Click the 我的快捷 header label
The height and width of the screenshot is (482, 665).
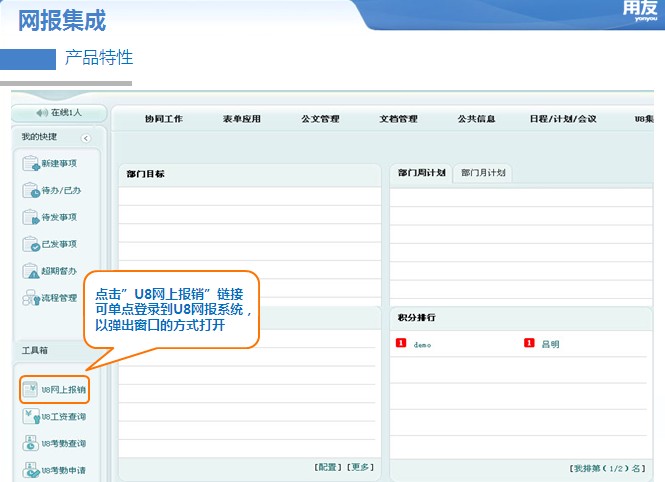click(39, 137)
